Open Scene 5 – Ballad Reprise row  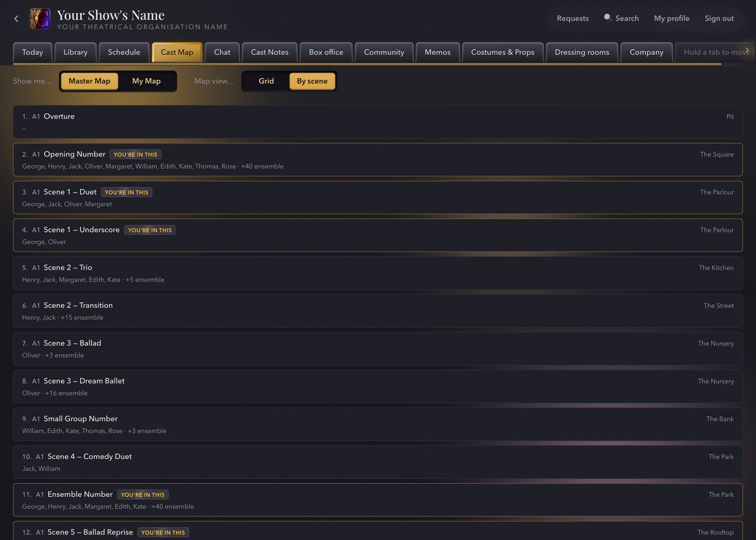pos(378,531)
